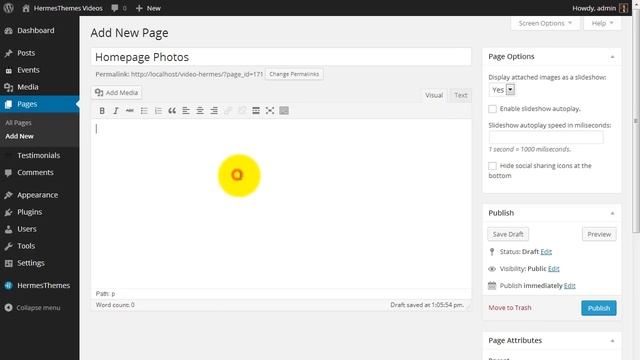
Task: Select the Pages menu
Action: [40, 104]
